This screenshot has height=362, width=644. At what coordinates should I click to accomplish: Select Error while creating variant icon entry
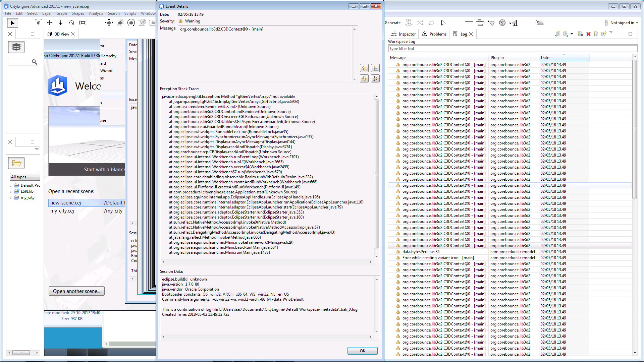point(438,258)
